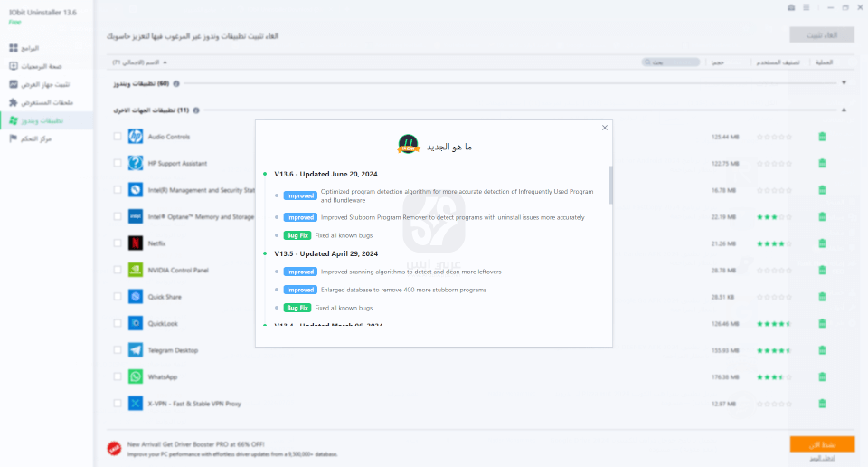Uninstall QuickLook via trash icon
The width and height of the screenshot is (868, 467).
tap(822, 323)
